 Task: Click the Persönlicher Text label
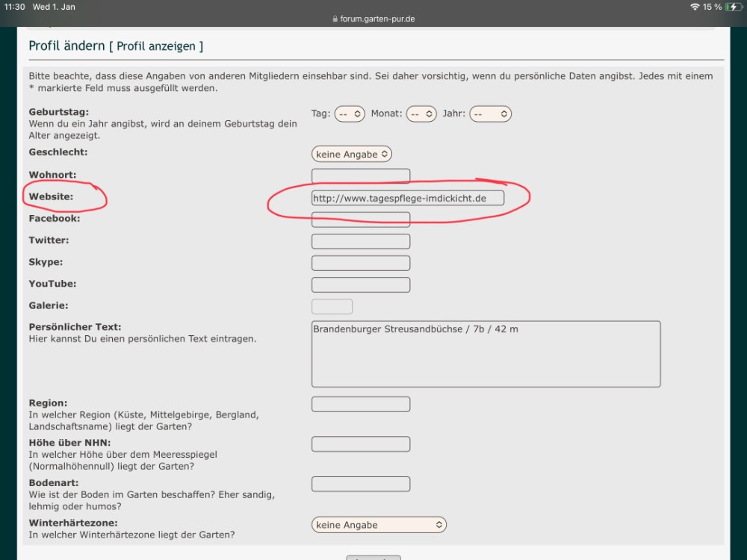75,327
